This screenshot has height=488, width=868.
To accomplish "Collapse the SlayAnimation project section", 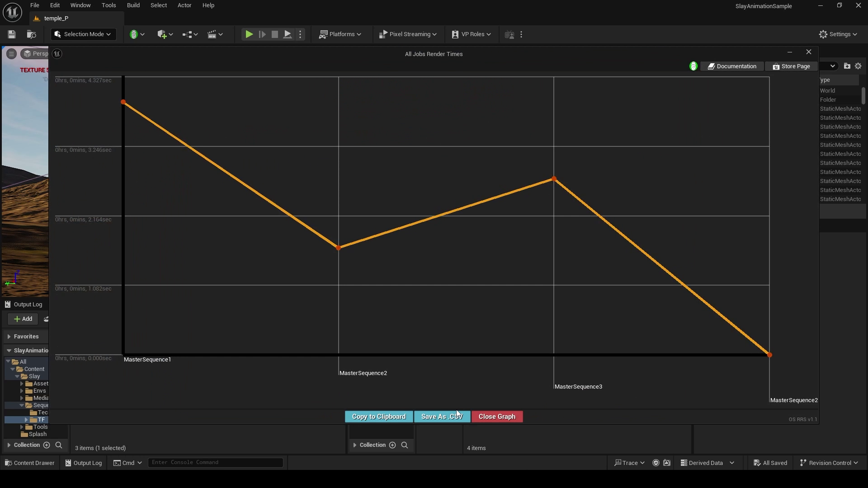I will [9, 351].
